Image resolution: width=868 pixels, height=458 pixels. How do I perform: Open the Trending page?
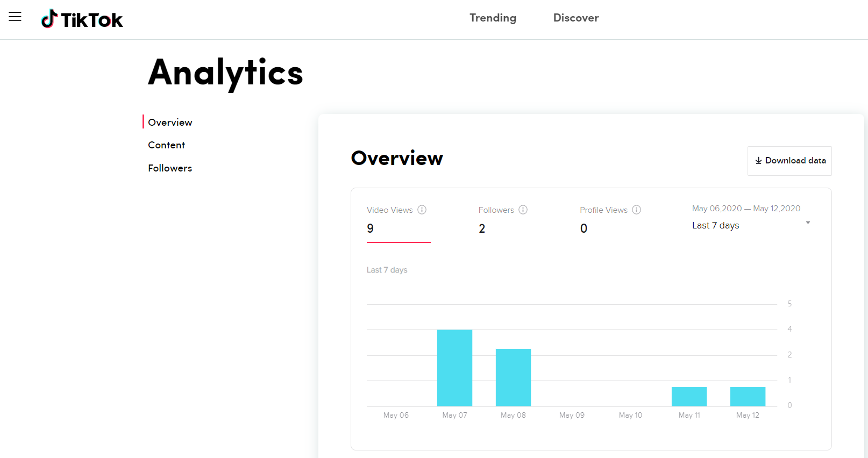point(493,18)
